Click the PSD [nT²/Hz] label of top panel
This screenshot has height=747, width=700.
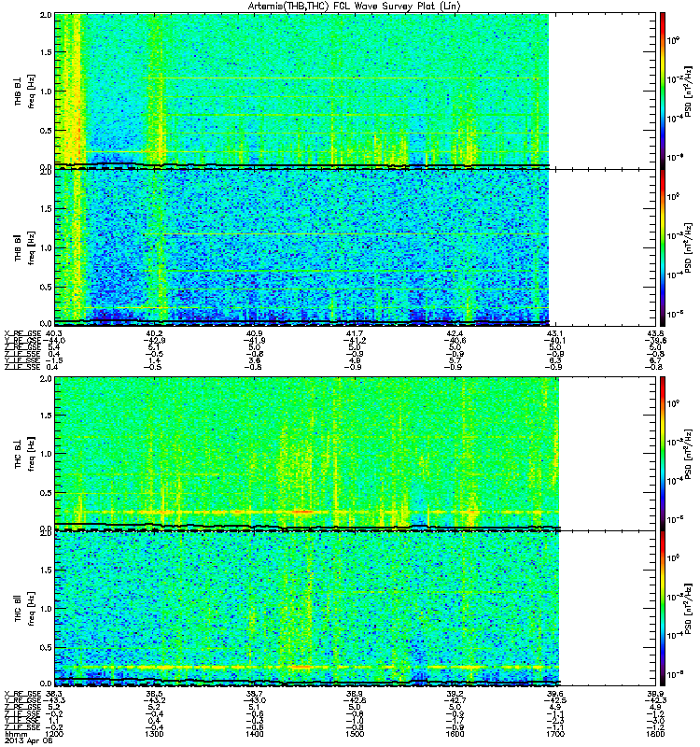coord(689,92)
